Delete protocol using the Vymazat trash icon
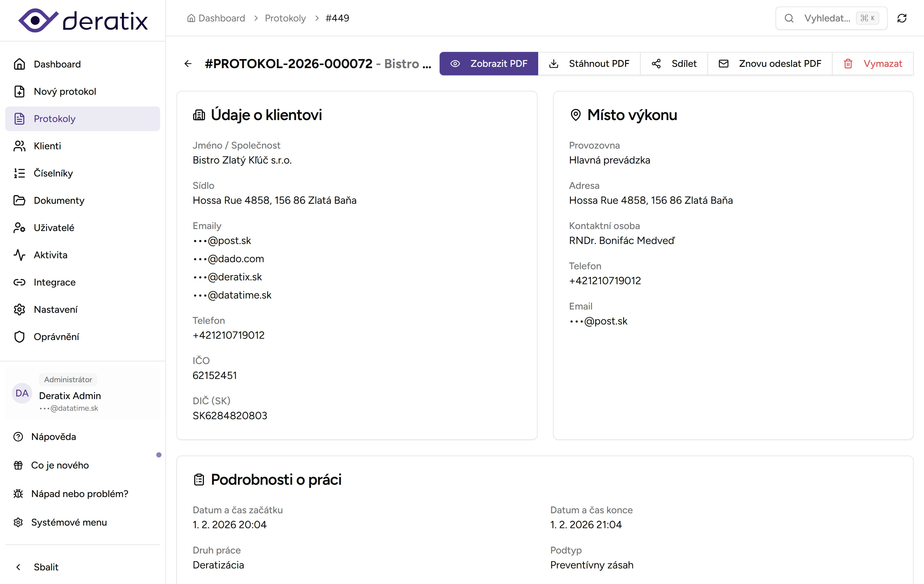Image resolution: width=924 pixels, height=584 pixels. pos(848,63)
